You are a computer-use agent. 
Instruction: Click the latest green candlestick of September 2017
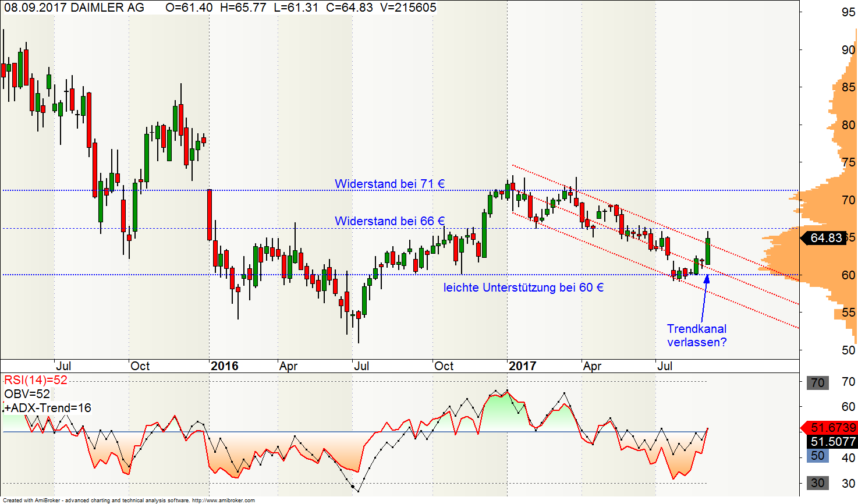tap(708, 251)
